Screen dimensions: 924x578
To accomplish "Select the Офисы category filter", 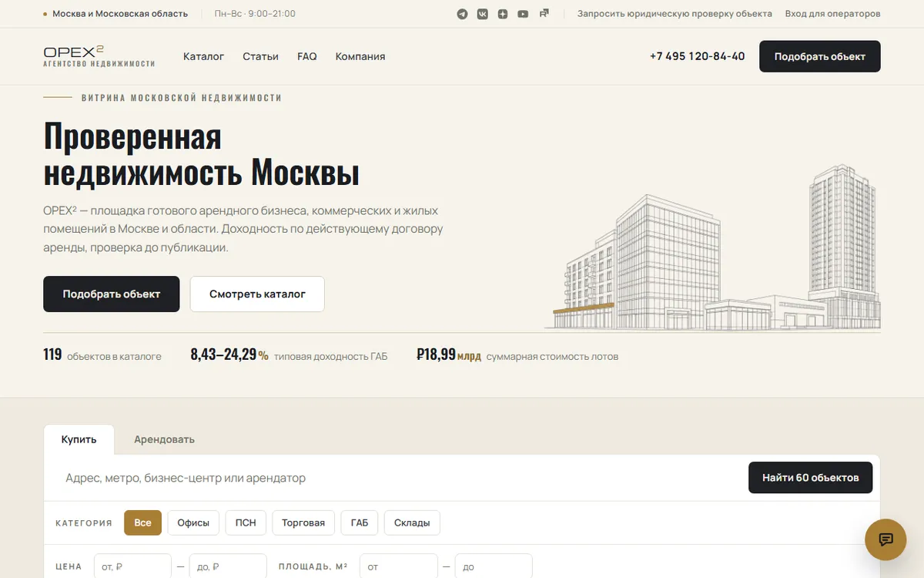I will click(x=193, y=523).
